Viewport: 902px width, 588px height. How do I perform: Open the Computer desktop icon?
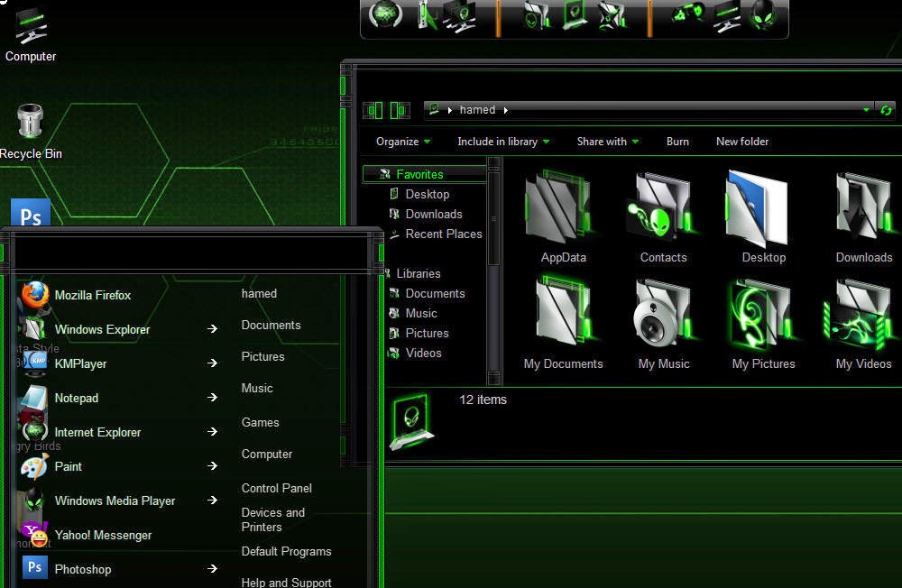click(31, 32)
